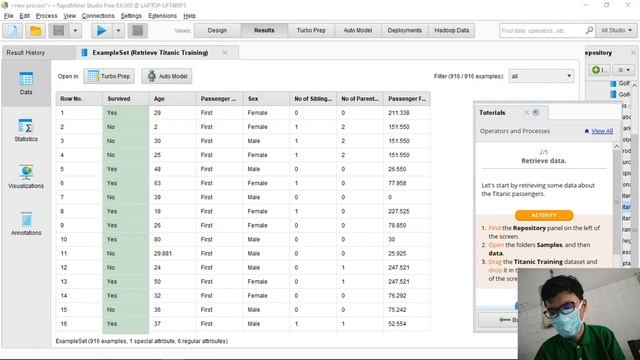The height and width of the screenshot is (360, 640).
Task: Close the ExampleSet results tab
Action: pos(225,53)
